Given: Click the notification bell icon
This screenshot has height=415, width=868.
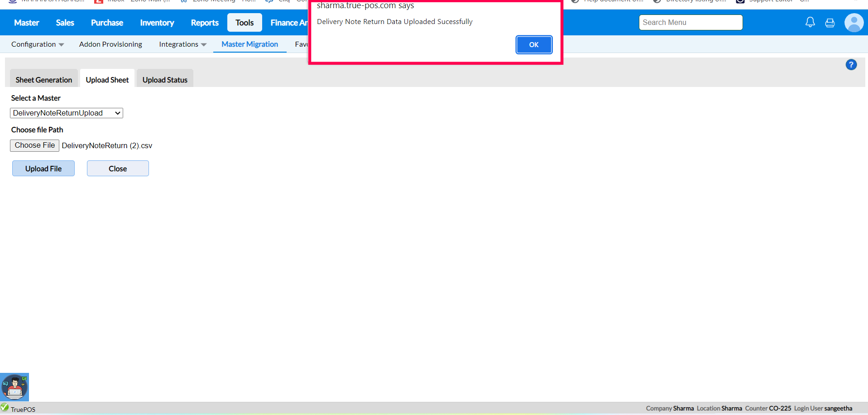Looking at the screenshot, I should pyautogui.click(x=810, y=22).
